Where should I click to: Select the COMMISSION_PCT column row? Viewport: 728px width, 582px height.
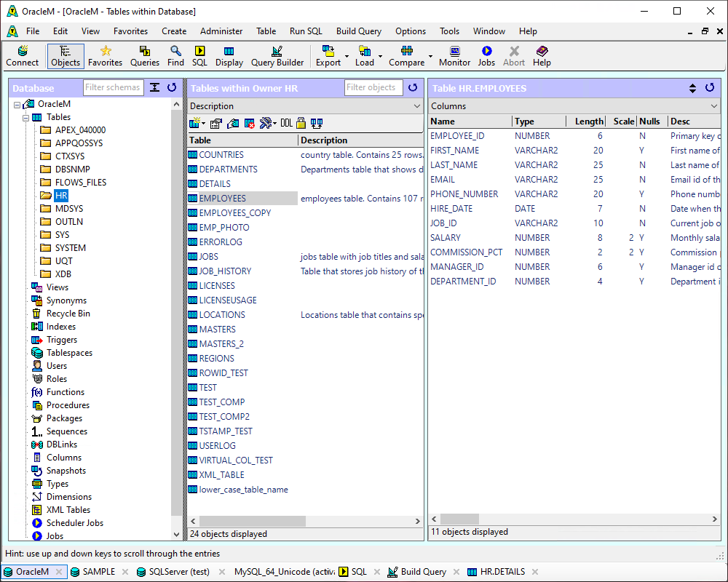click(574, 252)
